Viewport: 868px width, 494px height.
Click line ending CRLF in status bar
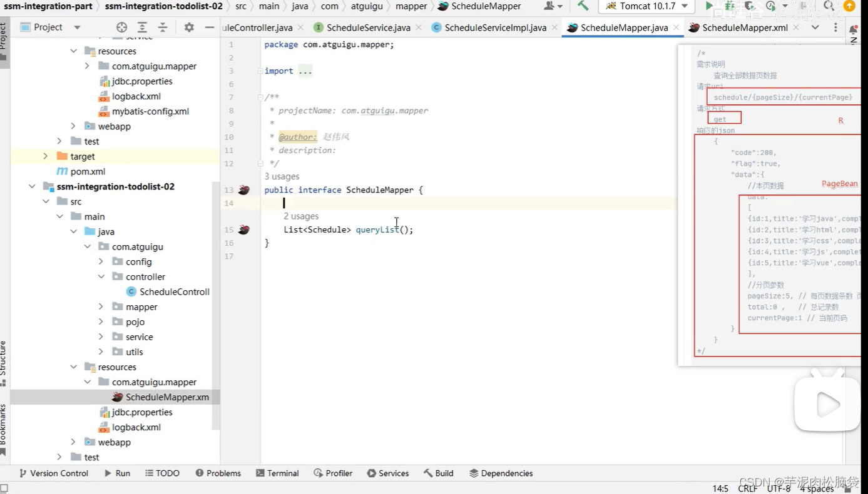[x=747, y=488]
